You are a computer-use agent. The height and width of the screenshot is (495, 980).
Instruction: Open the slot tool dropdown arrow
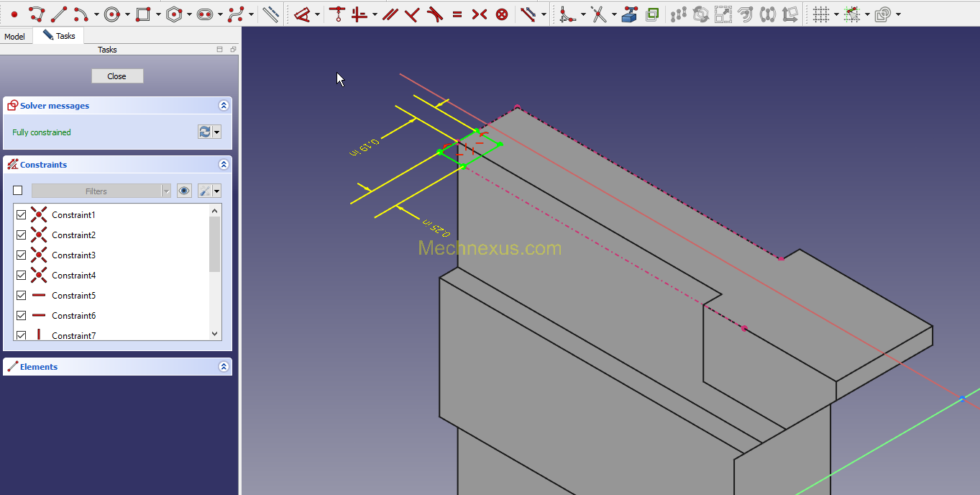(220, 14)
